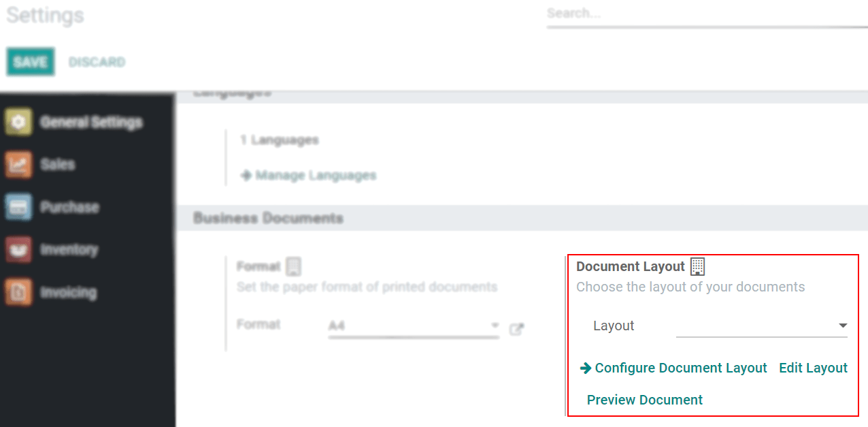Save the settings
Image resolution: width=868 pixels, height=427 pixels.
[x=30, y=61]
